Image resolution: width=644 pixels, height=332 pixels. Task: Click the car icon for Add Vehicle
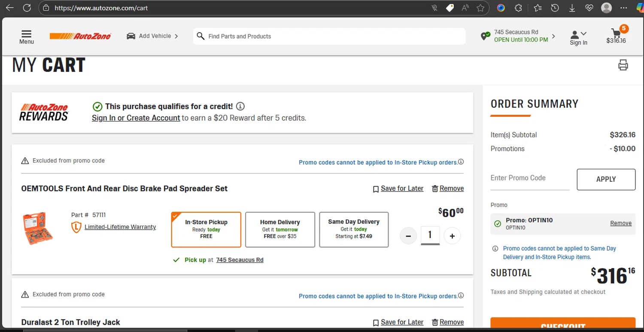point(131,36)
